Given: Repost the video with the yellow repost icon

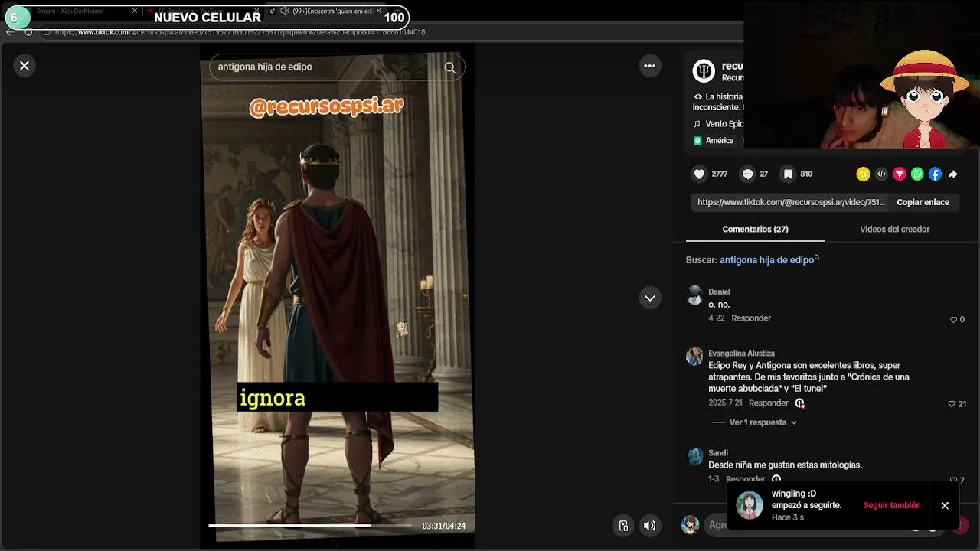Looking at the screenshot, I should (863, 174).
